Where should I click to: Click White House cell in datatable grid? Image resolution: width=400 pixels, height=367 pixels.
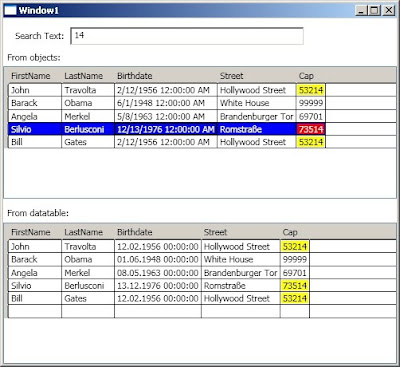tap(241, 259)
